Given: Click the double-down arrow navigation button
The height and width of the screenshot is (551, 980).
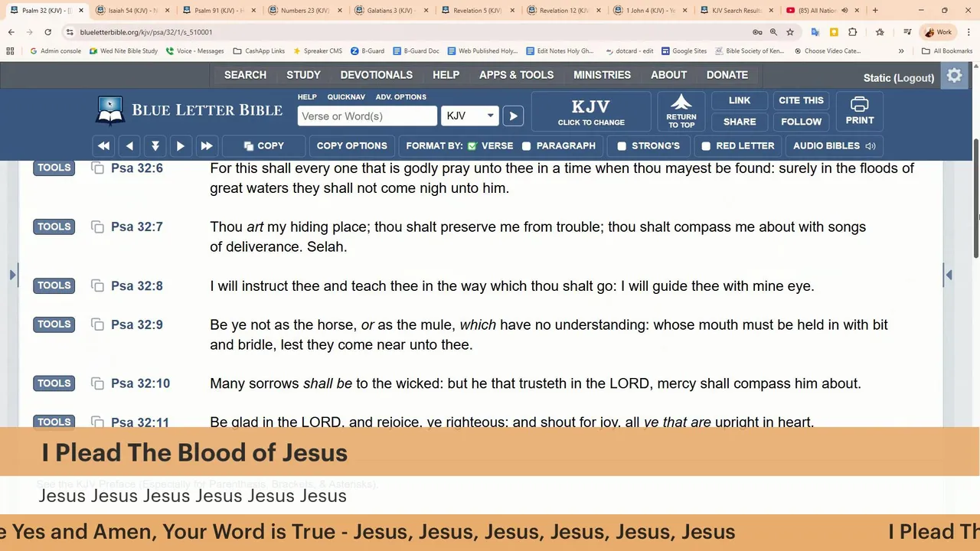Looking at the screenshot, I should (155, 145).
